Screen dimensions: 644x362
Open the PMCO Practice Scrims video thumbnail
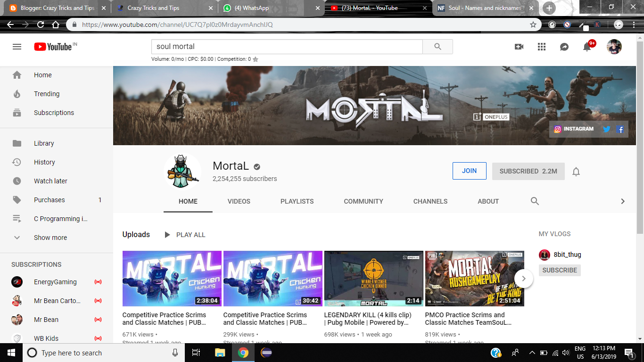[x=475, y=279]
